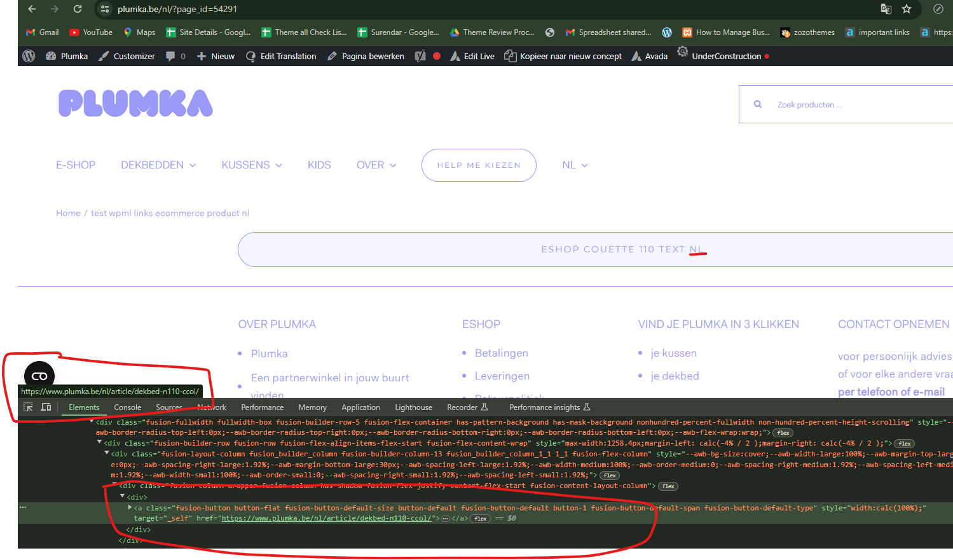Open site information icon in address bar

pos(105,9)
